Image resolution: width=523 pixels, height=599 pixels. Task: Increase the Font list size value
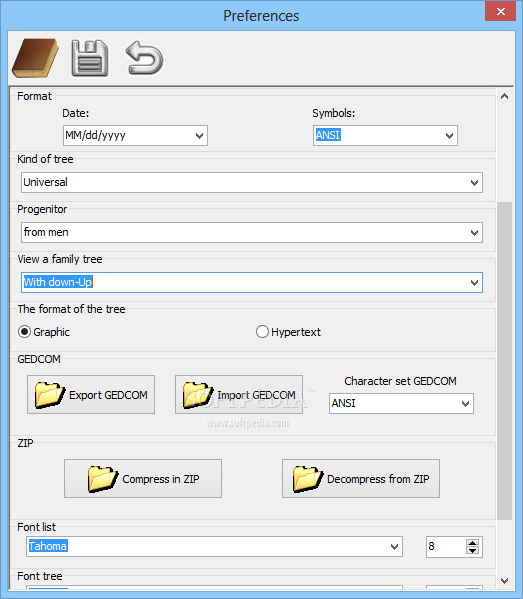[x=473, y=543]
